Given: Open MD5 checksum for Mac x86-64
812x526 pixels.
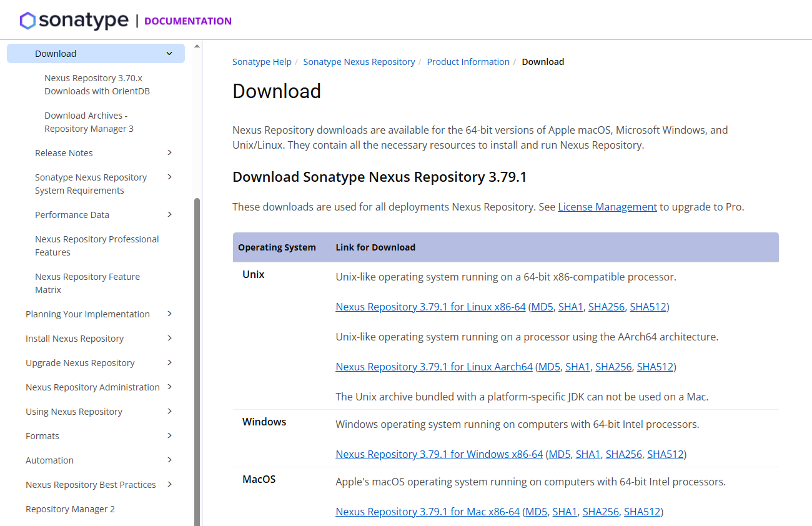Looking at the screenshot, I should click(537, 512).
